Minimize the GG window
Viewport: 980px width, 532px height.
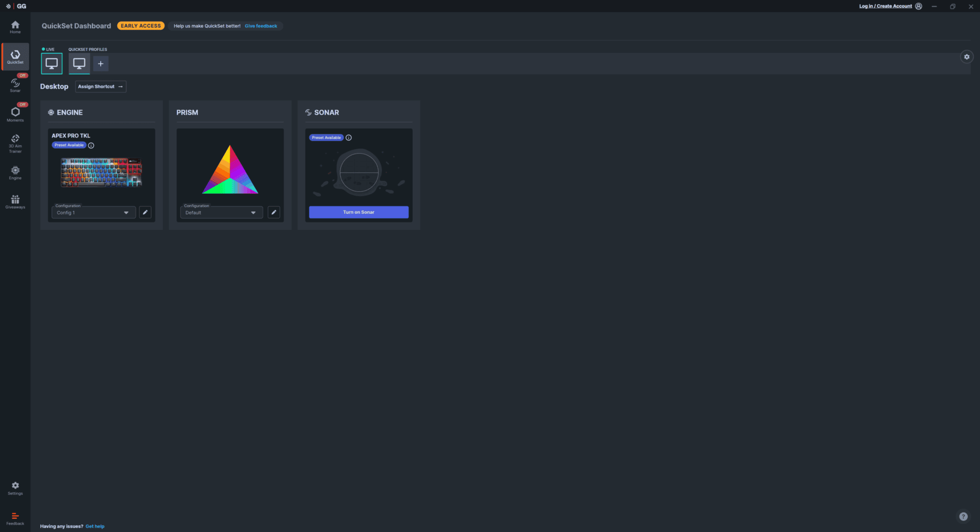point(934,6)
